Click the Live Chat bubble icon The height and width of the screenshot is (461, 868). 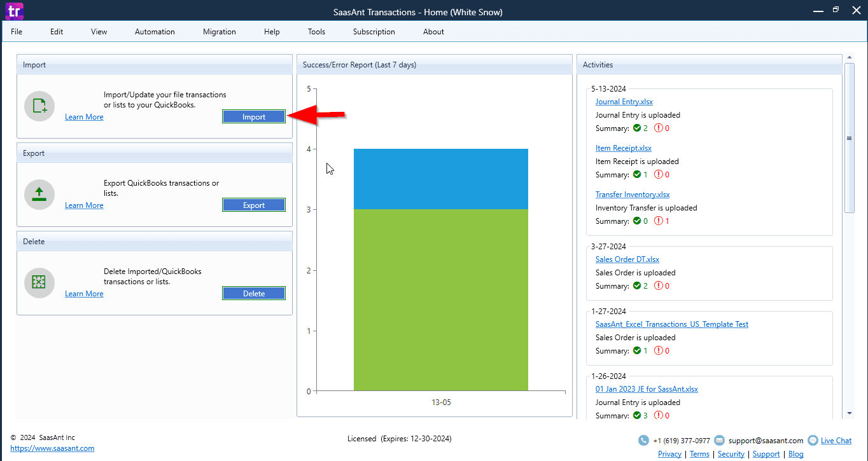pyautogui.click(x=813, y=441)
